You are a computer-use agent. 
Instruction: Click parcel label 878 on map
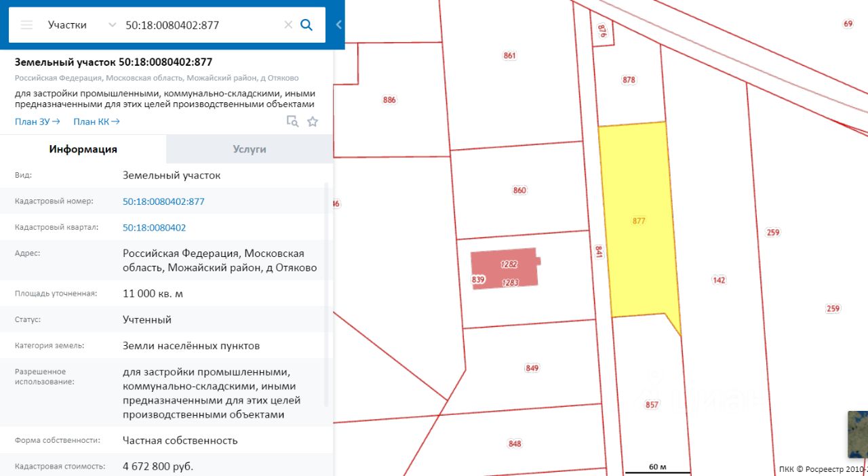point(629,80)
